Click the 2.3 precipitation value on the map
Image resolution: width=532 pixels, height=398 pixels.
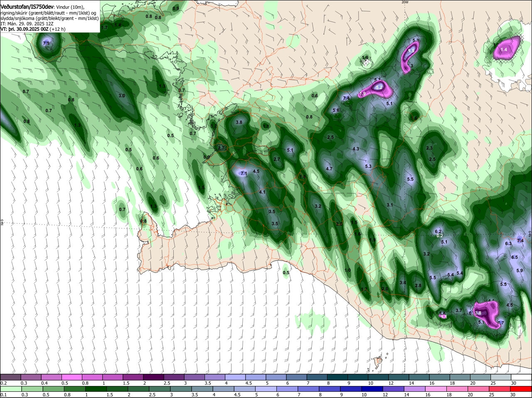click(x=430, y=148)
